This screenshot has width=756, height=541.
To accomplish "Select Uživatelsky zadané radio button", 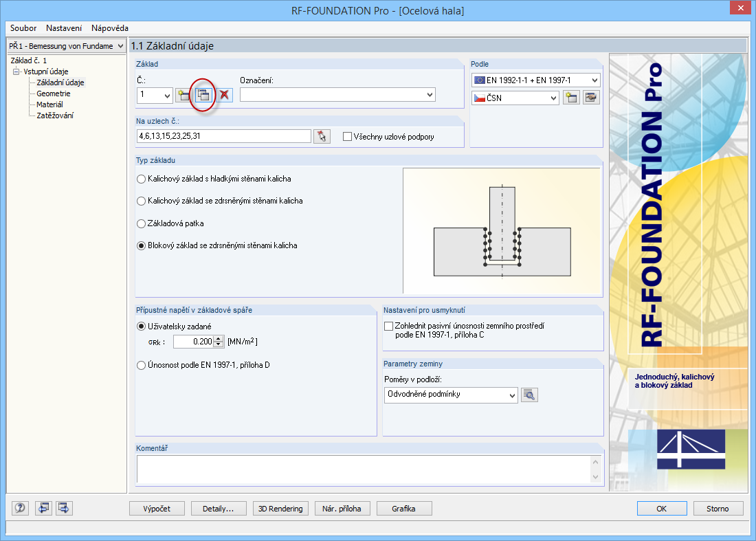I will [142, 327].
